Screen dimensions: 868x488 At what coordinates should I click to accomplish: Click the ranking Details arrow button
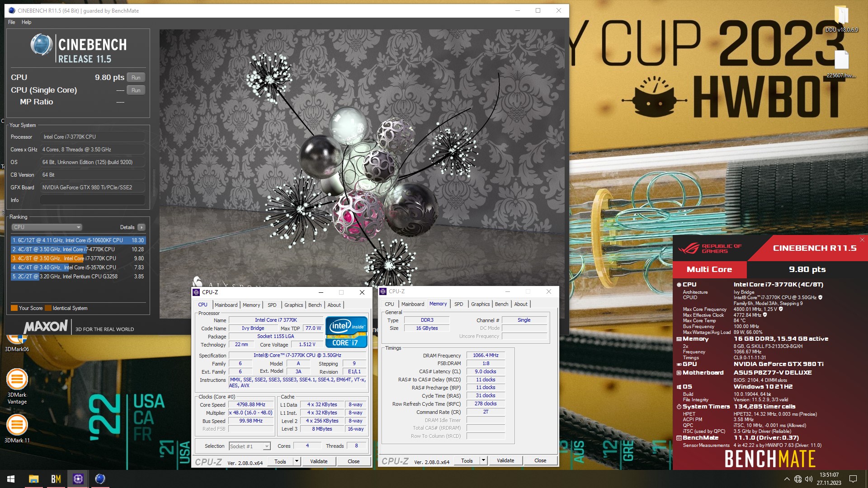pos(142,227)
